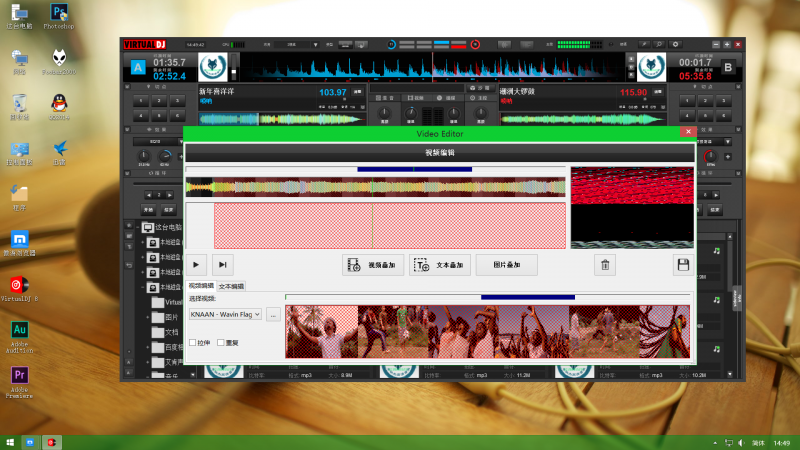
Task: Click the deck B button
Action: [x=728, y=68]
